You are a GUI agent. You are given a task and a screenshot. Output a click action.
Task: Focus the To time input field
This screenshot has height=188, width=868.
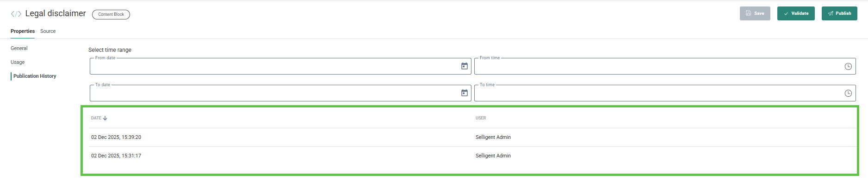pyautogui.click(x=657, y=94)
